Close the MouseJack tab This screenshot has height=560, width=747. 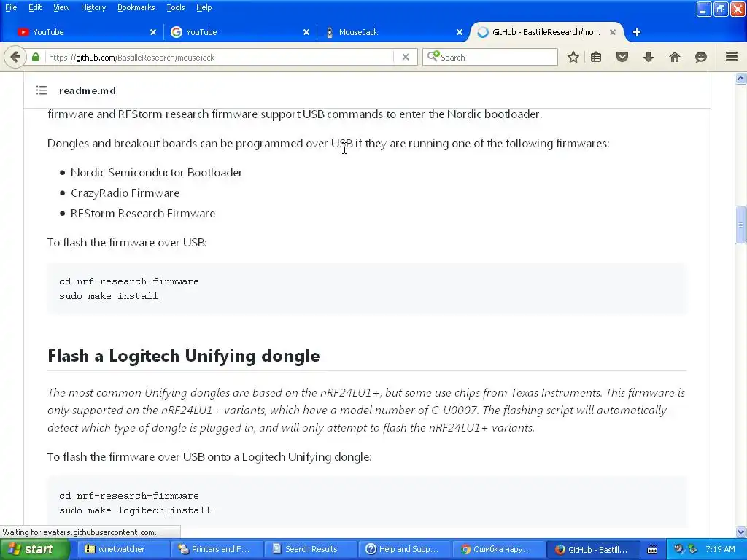click(x=460, y=32)
